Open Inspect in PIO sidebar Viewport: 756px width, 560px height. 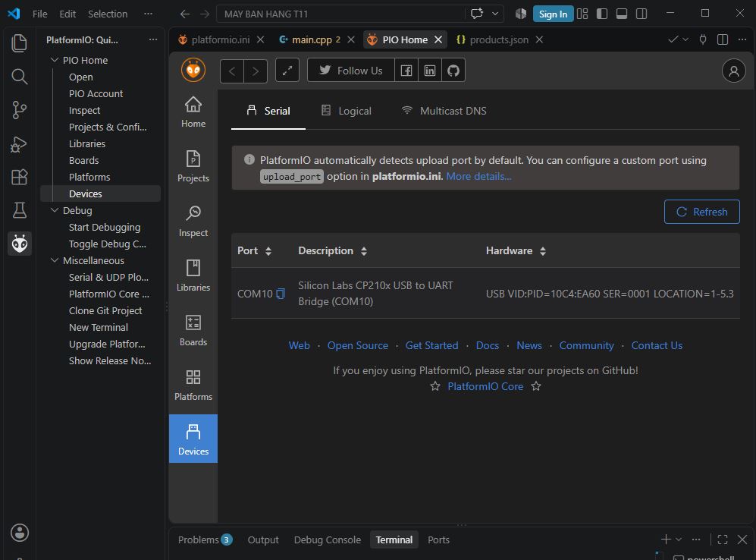(x=193, y=221)
